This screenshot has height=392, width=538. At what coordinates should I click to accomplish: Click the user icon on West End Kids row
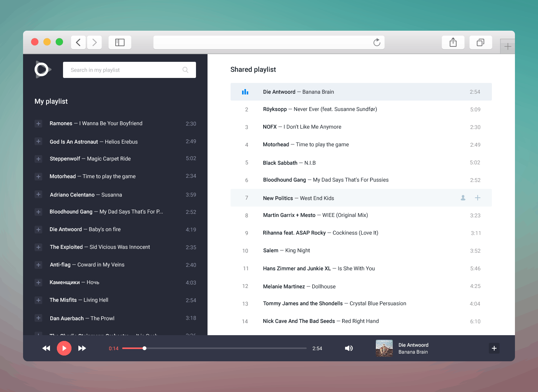[x=463, y=198]
